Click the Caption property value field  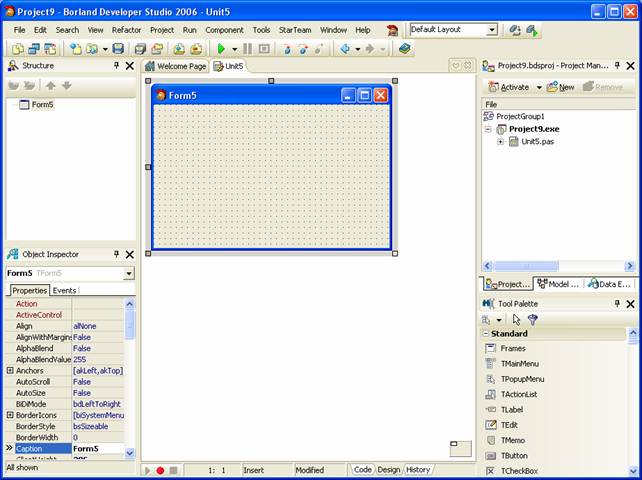point(98,449)
